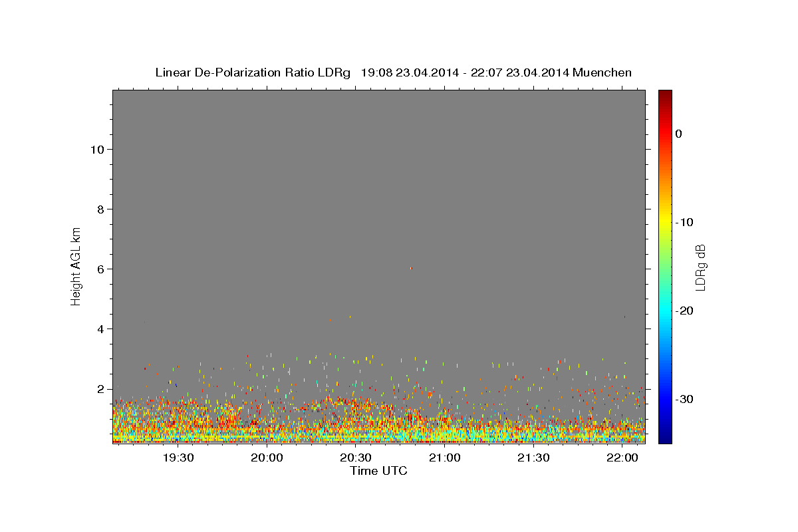Click the colorbar value -20
Image resolution: width=798 pixels, height=532 pixels.
click(x=684, y=311)
